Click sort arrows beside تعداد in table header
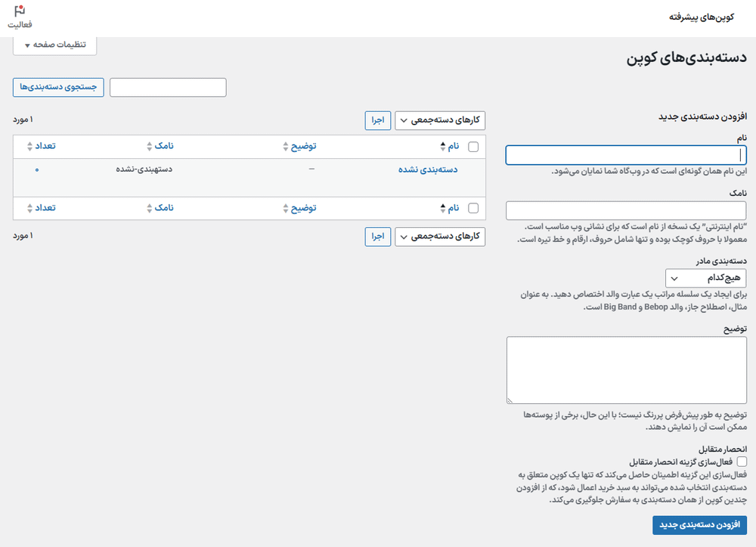The height and width of the screenshot is (547, 756). click(30, 147)
